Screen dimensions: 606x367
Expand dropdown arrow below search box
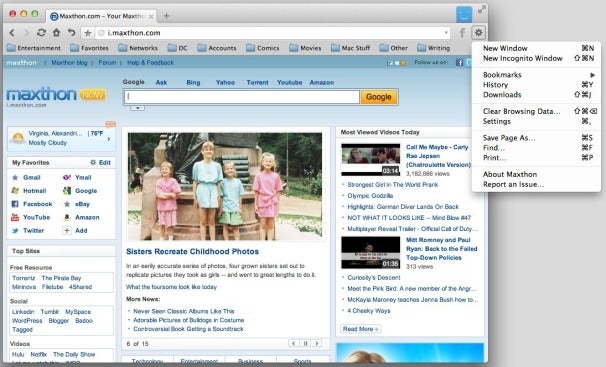tap(137, 108)
